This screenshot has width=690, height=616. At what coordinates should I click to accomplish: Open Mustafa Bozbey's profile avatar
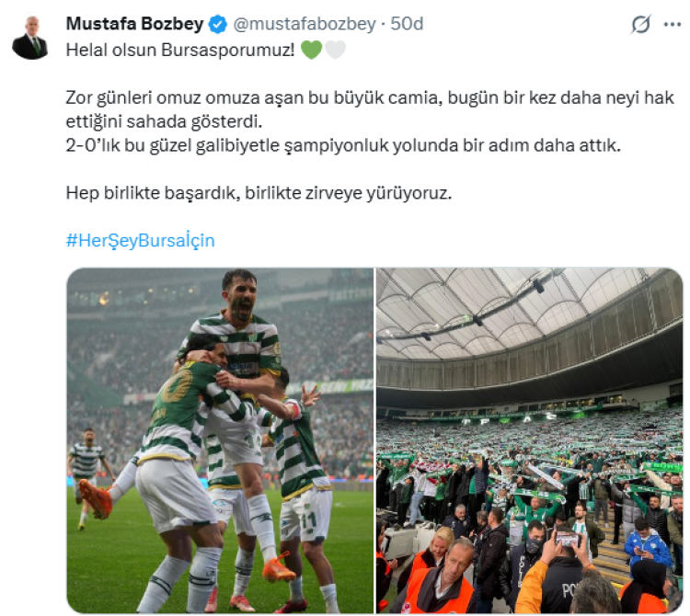(x=30, y=38)
